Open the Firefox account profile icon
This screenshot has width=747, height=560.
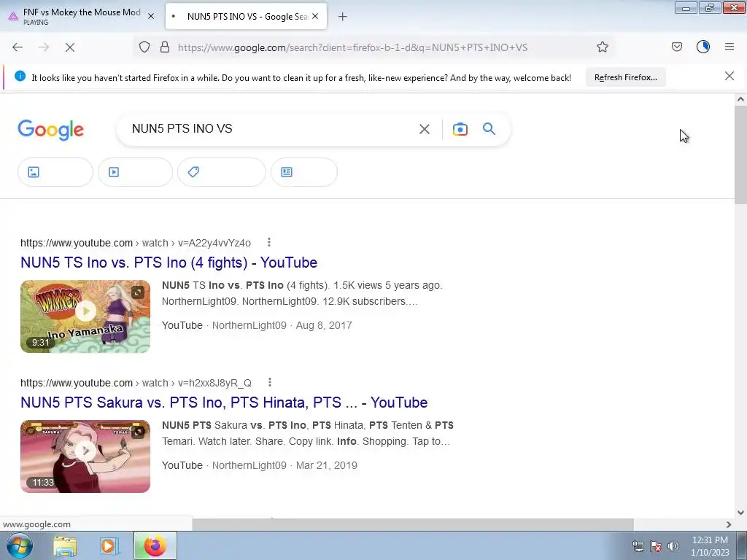click(703, 47)
